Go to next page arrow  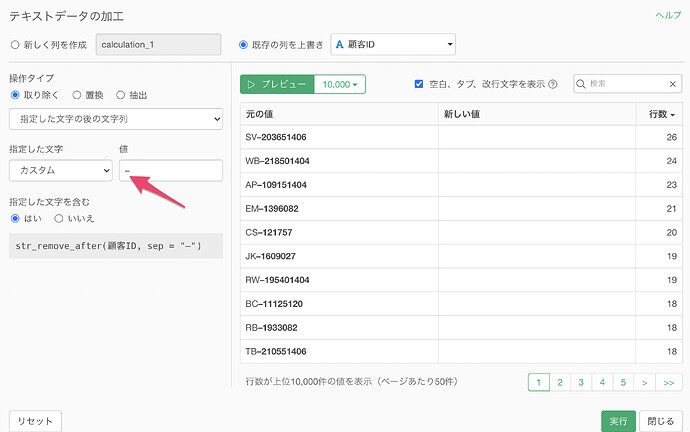645,383
